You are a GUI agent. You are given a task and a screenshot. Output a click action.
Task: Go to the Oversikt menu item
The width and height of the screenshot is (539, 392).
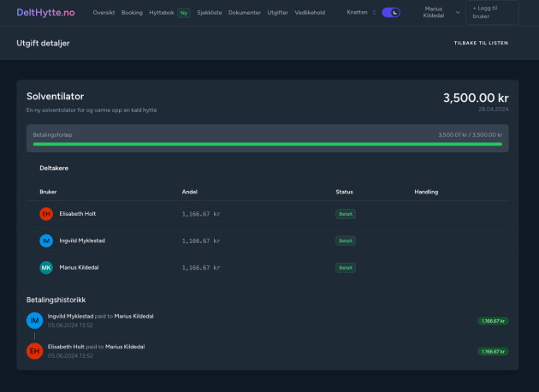104,12
